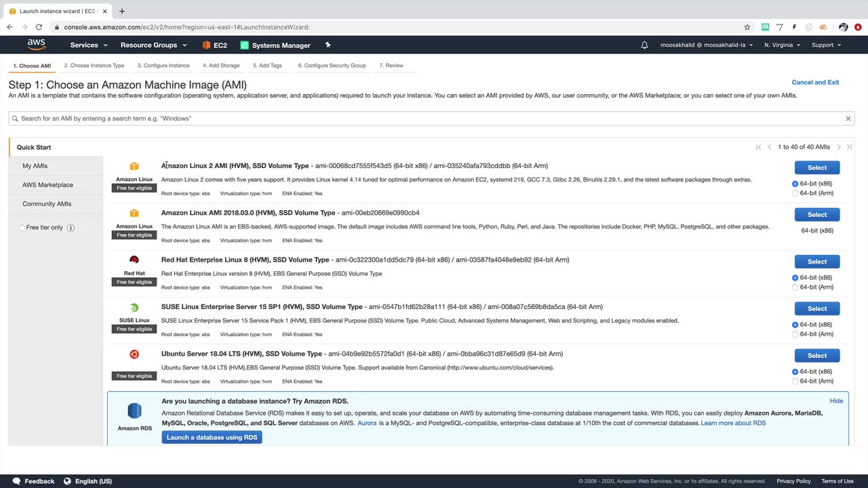Go to step 6, Configure Security Group

tap(332, 66)
